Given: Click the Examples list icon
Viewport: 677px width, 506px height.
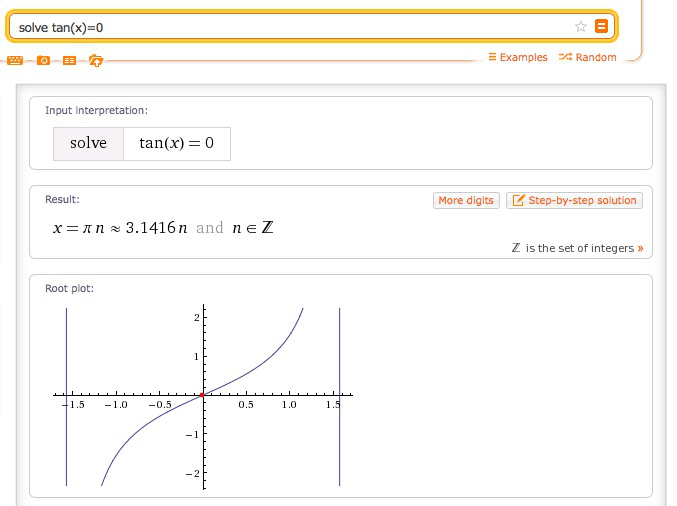Looking at the screenshot, I should point(492,57).
